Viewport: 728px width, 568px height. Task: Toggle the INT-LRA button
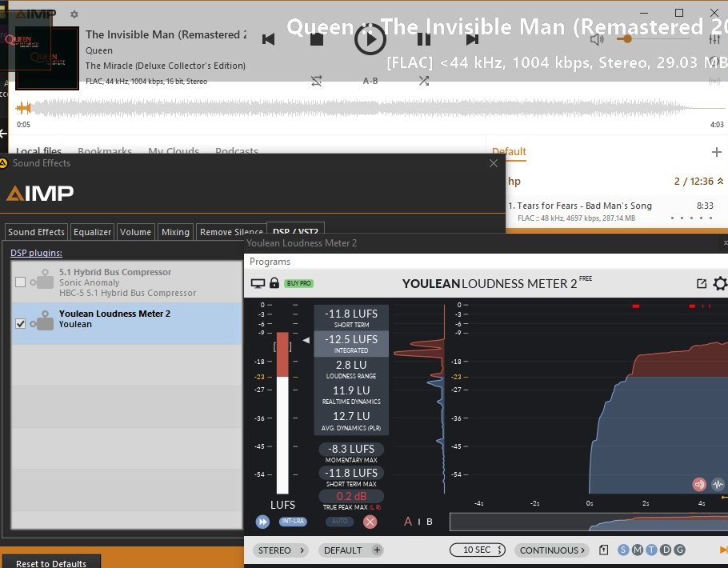click(x=293, y=521)
